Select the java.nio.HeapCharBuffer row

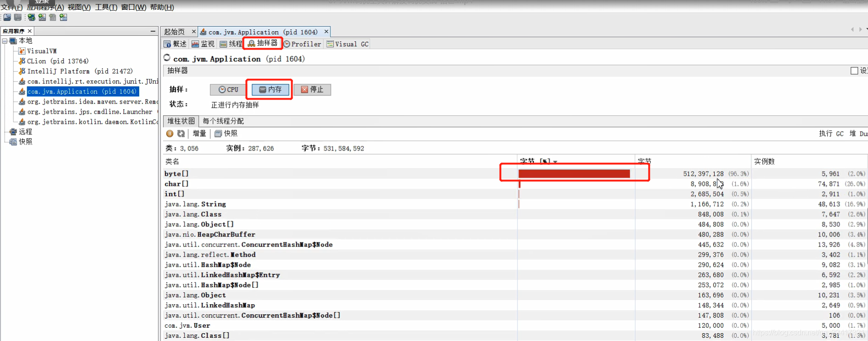[514, 235]
